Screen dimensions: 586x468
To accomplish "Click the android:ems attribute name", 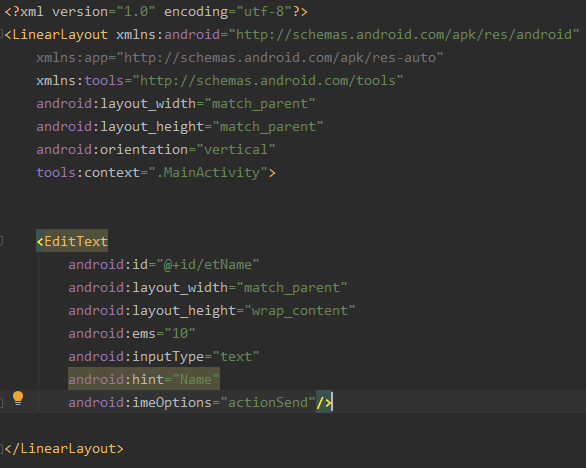I will 112,333.
